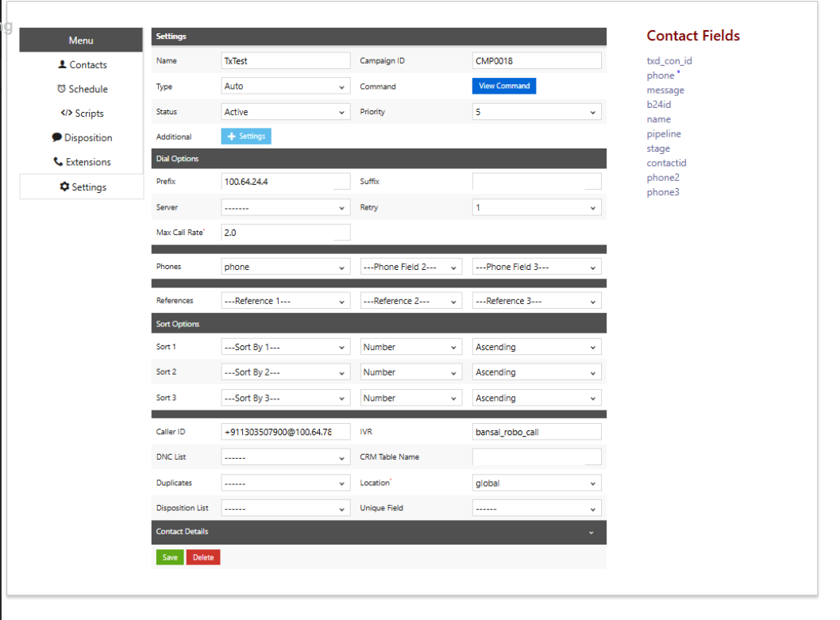Click the Settings gear icon in menu

pos(64,187)
